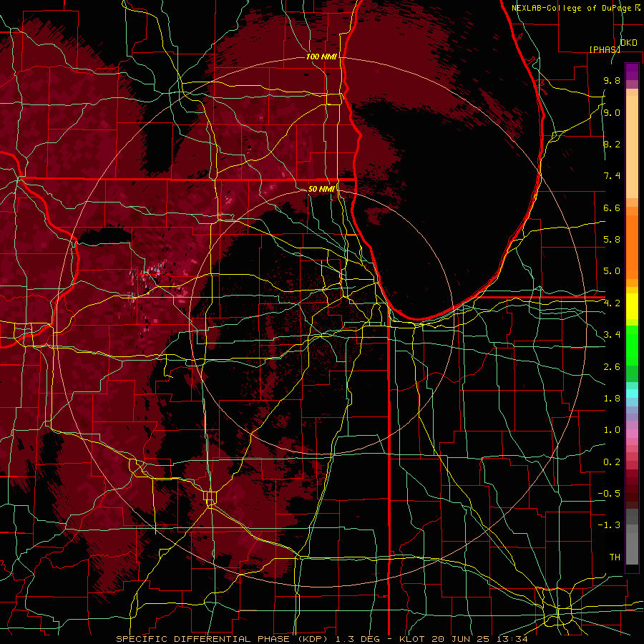The width and height of the screenshot is (644, 644).
Task: Click the 9.8 value on the scale
Action: click(612, 80)
